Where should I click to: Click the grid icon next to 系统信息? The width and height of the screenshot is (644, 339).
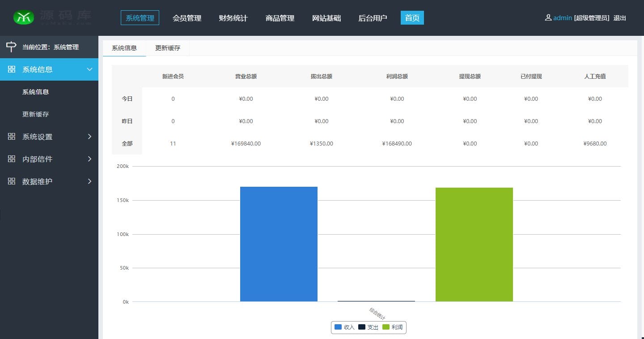point(12,69)
